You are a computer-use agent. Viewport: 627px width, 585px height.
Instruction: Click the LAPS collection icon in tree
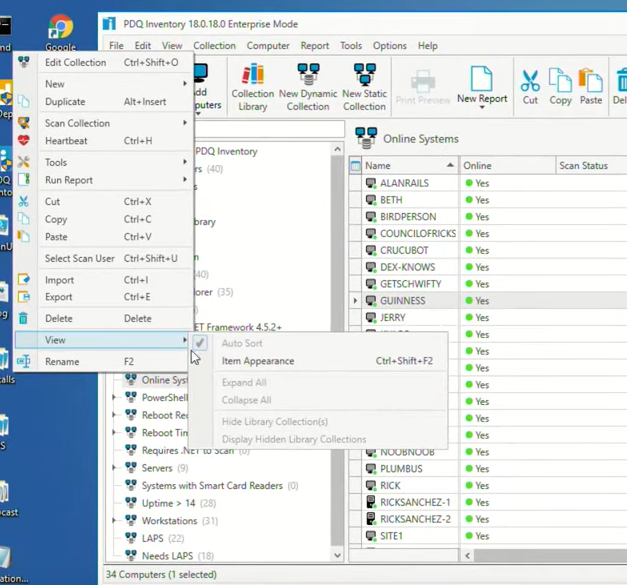pos(131,537)
